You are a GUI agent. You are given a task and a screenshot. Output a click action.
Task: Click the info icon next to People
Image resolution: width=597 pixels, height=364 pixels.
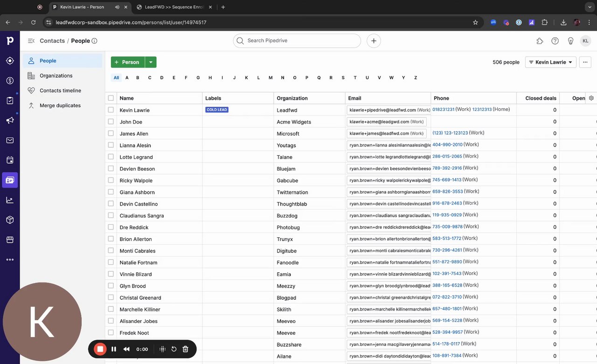pos(95,41)
